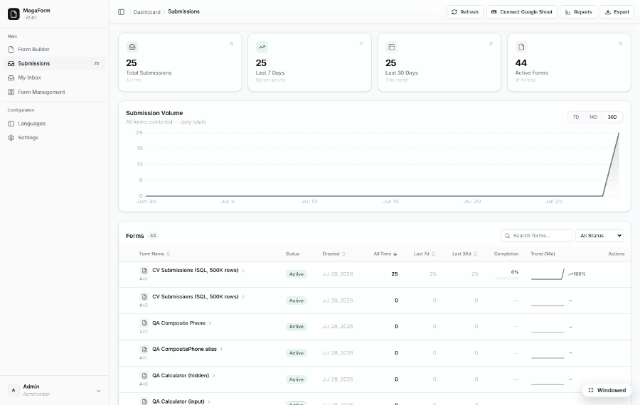Open Languages under Configuration

point(54,123)
